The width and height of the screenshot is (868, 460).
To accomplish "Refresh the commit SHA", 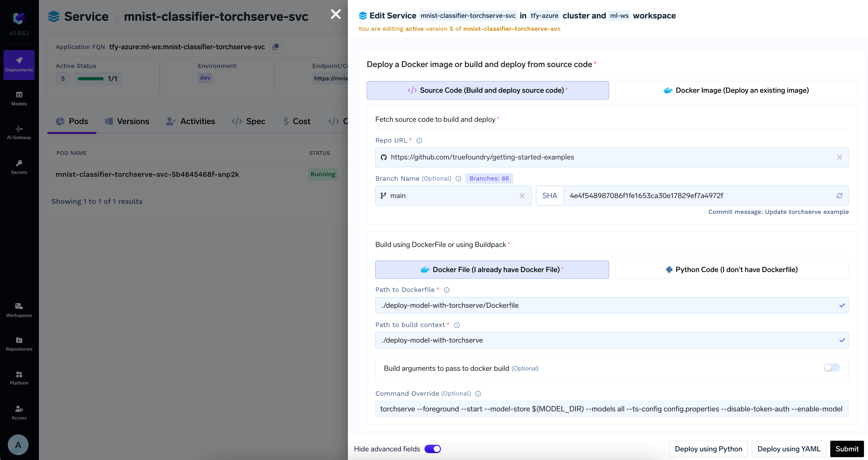I will pyautogui.click(x=839, y=196).
